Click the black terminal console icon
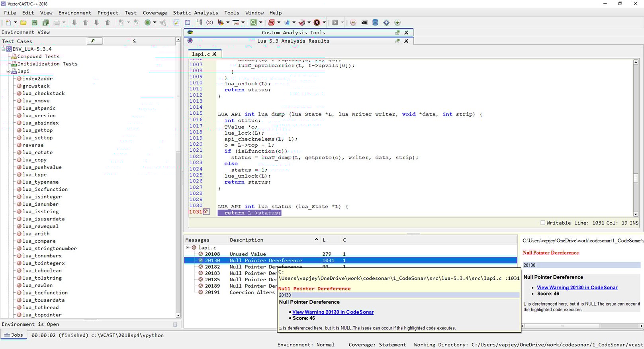644x349 pixels. coord(364,23)
